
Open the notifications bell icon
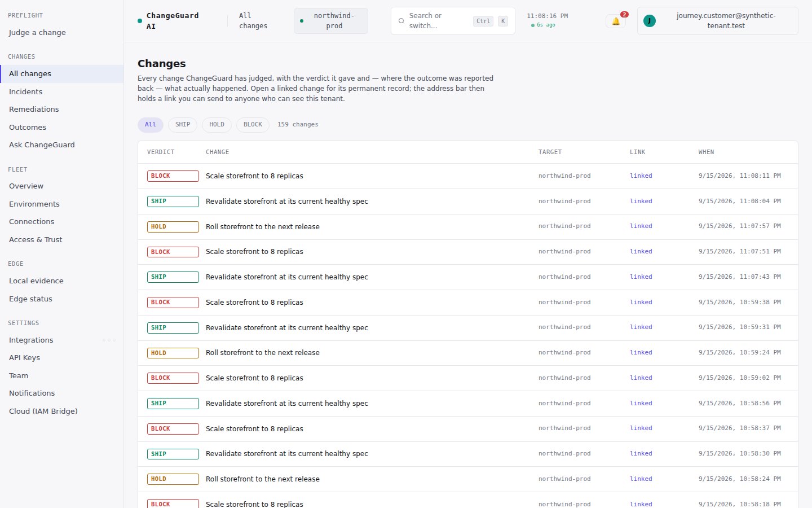[616, 21]
